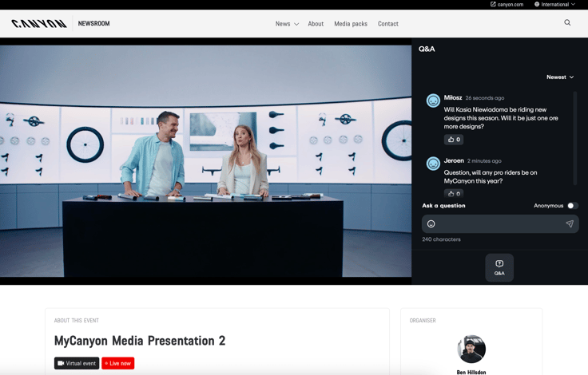Screen dimensions: 588x375
Task: Open the Newest sort dropdown
Action: click(x=560, y=77)
